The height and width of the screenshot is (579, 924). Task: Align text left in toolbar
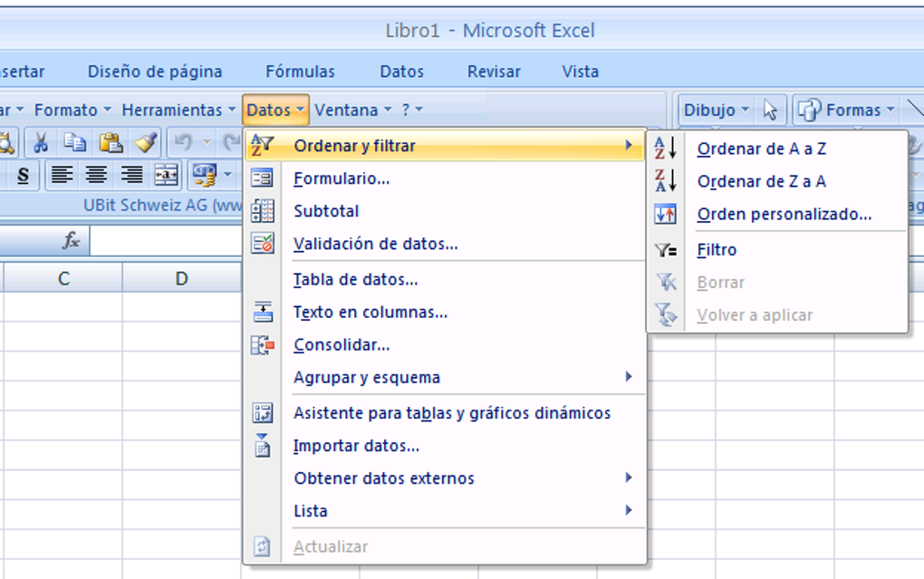coord(62,175)
